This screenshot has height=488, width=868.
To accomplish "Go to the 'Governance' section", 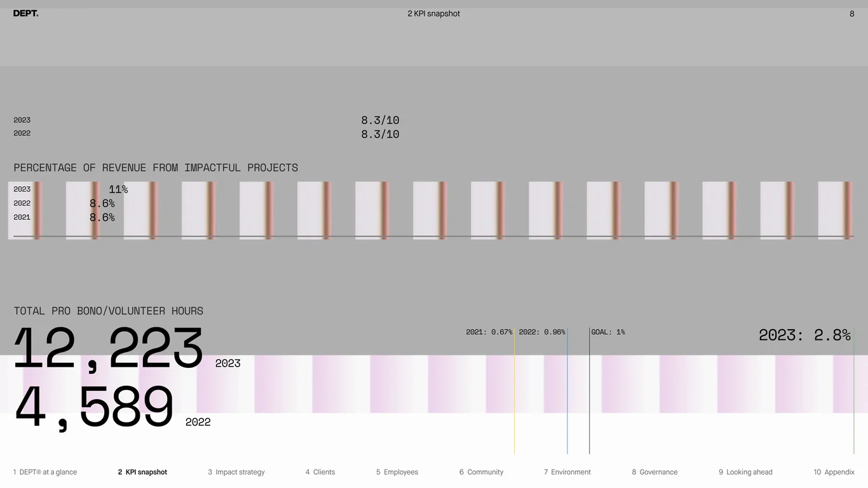I will pyautogui.click(x=654, y=472).
